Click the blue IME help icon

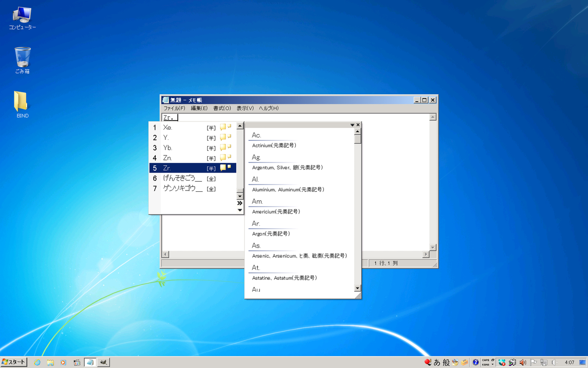476,362
